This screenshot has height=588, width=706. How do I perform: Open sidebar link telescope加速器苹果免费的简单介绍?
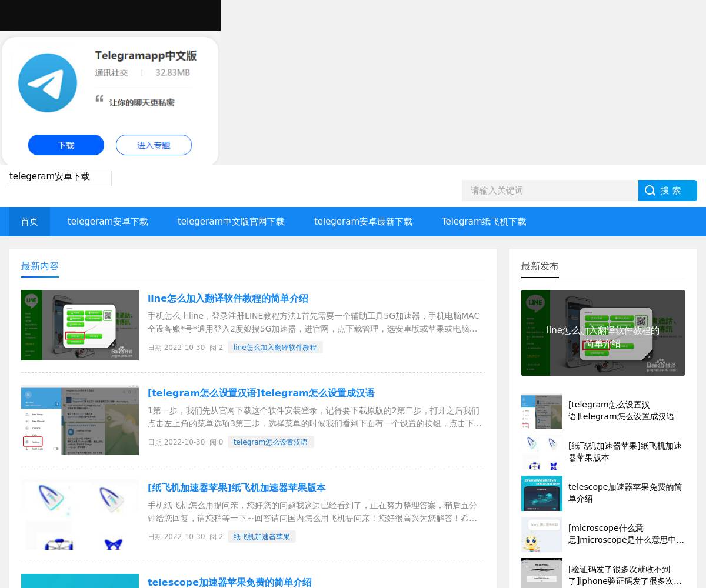pyautogui.click(x=625, y=493)
